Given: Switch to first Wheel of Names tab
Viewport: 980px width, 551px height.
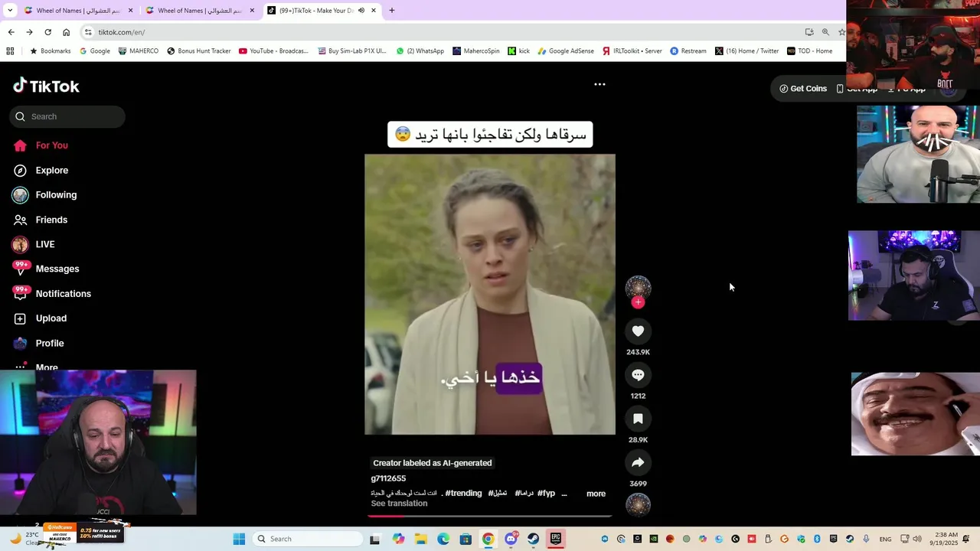Looking at the screenshot, I should (78, 11).
